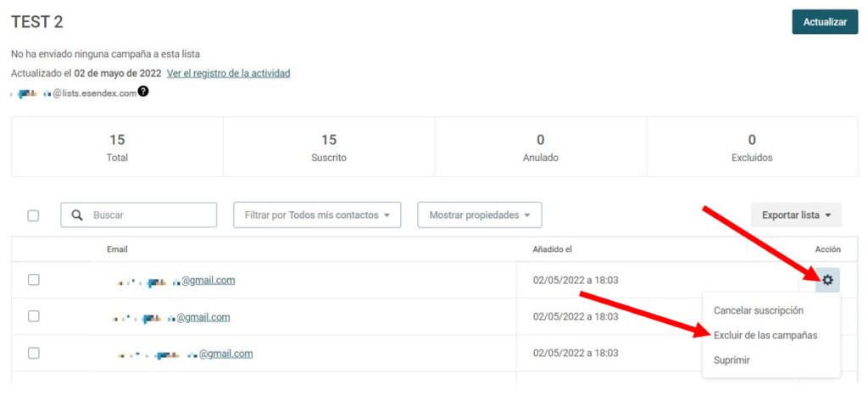The height and width of the screenshot is (396, 868).
Task: Click the Actualizar button
Action: tap(825, 22)
